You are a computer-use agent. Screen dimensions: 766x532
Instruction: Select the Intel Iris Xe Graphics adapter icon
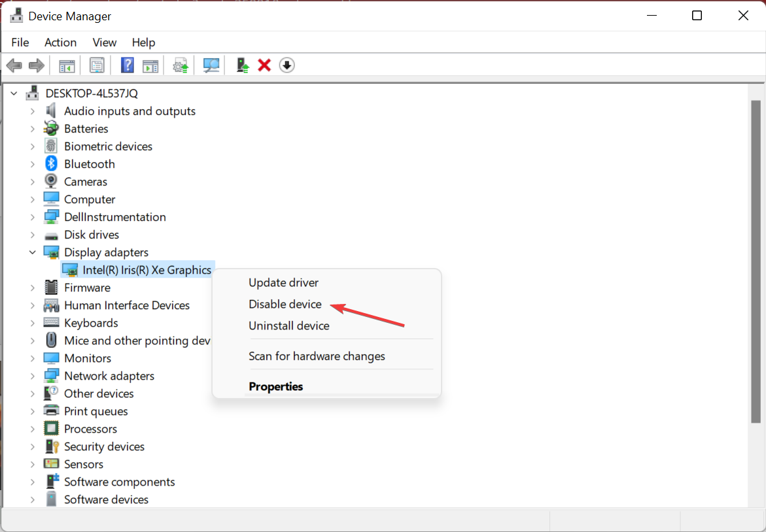71,270
